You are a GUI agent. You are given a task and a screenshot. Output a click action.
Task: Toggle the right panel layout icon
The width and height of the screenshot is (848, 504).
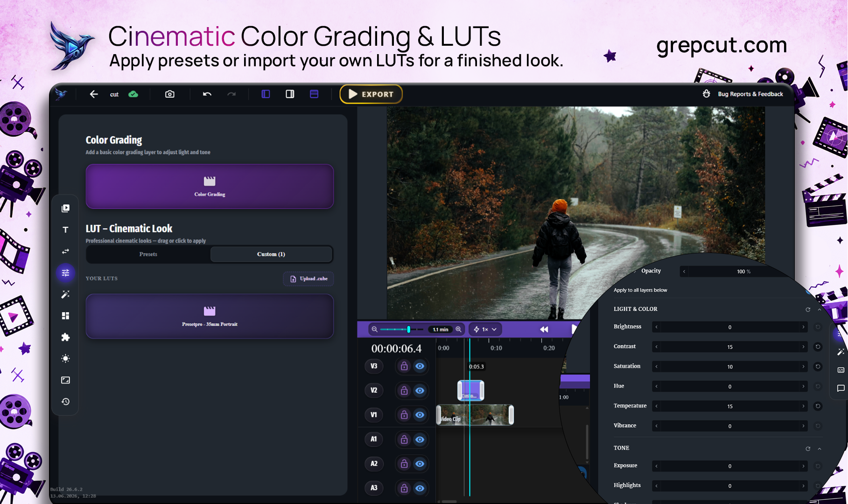[290, 94]
